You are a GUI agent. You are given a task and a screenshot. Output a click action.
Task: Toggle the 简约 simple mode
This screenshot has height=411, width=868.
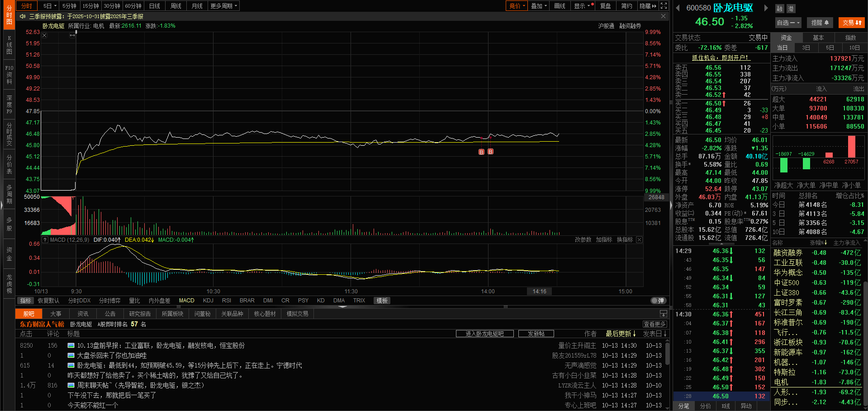coord(626,6)
